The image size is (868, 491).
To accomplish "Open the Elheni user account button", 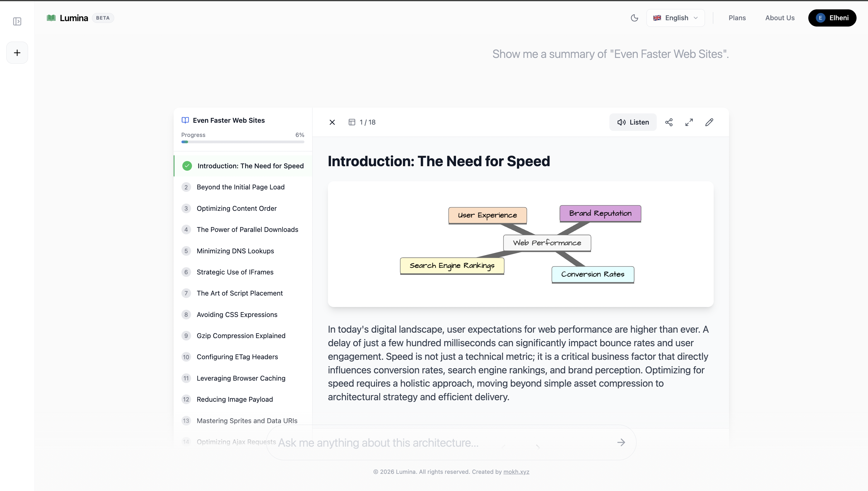I will click(832, 18).
